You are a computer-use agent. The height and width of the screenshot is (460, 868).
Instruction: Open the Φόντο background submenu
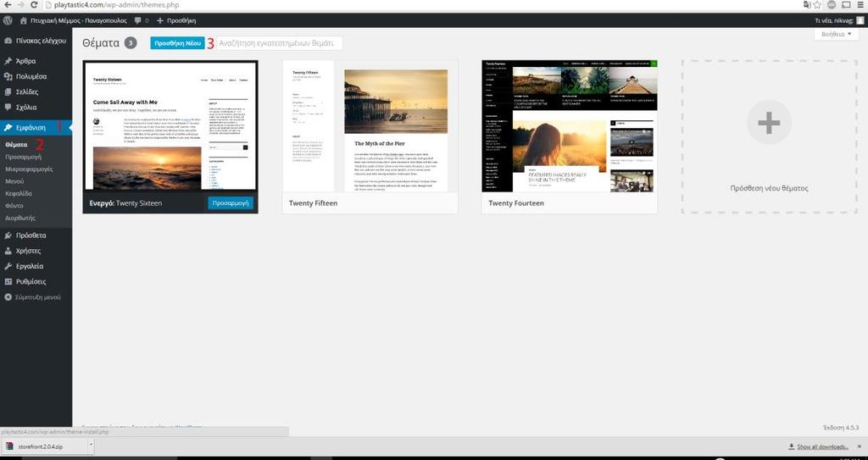(14, 205)
